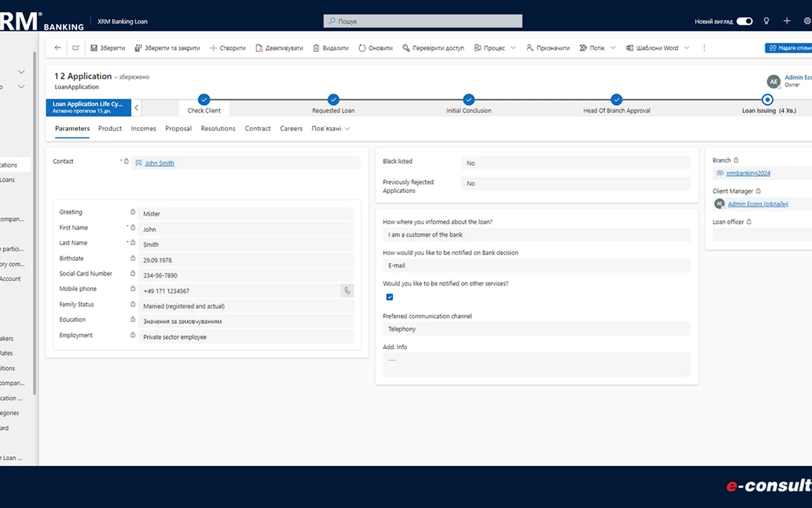Open the more commands ellipsis menu

coord(704,48)
